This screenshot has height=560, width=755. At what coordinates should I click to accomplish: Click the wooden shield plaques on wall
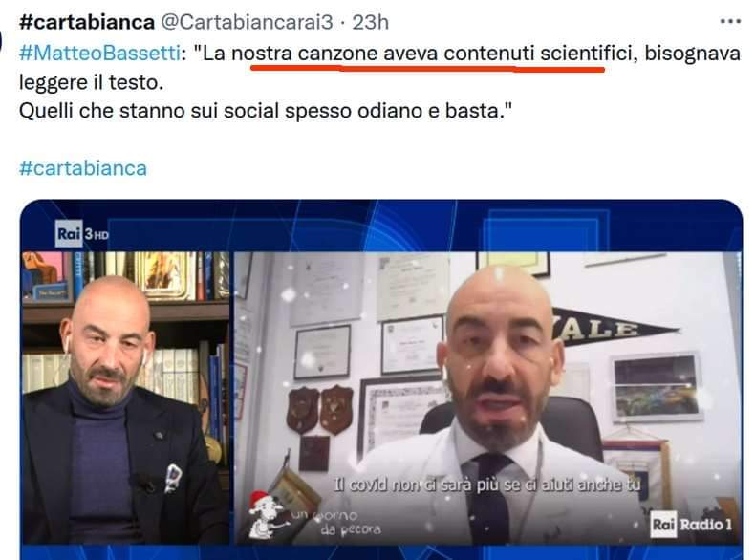(320, 409)
